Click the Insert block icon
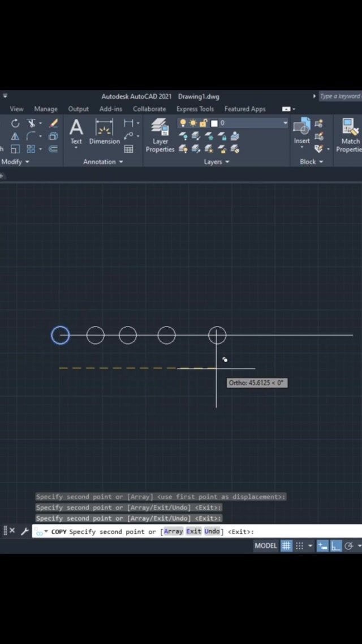 [x=301, y=131]
